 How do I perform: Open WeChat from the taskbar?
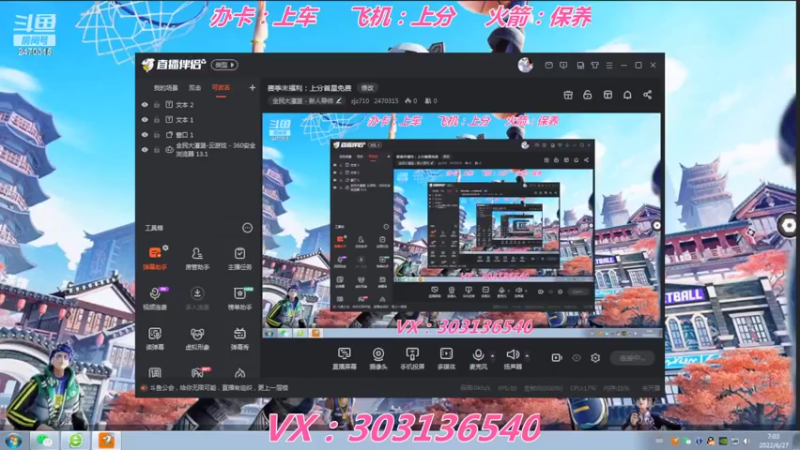44,440
